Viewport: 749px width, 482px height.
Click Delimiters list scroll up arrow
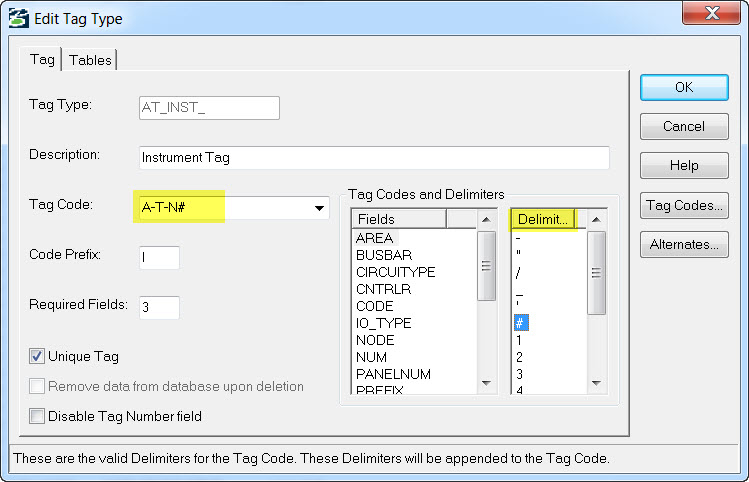pyautogui.click(x=596, y=220)
